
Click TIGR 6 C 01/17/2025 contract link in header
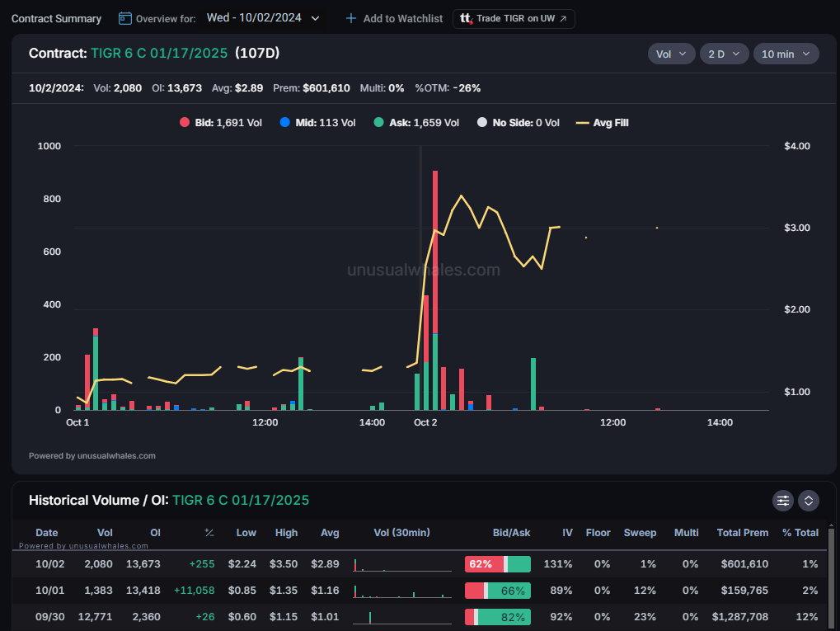159,53
